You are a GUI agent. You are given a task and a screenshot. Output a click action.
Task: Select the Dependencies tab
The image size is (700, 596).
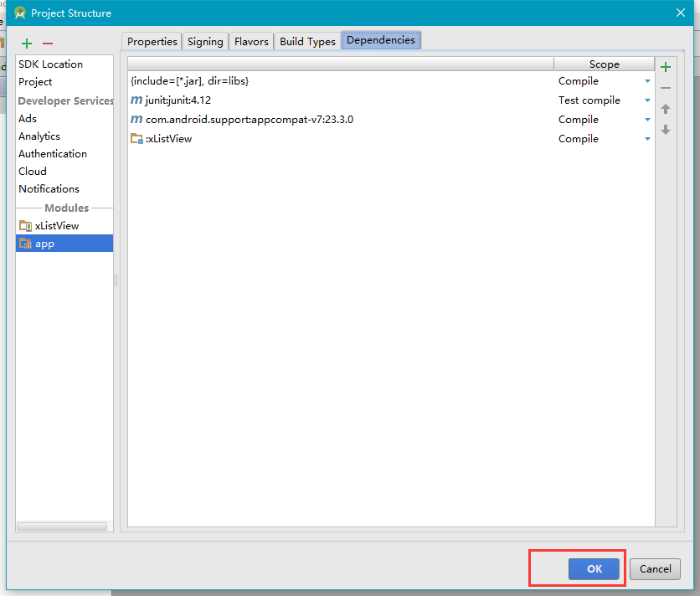tap(381, 40)
